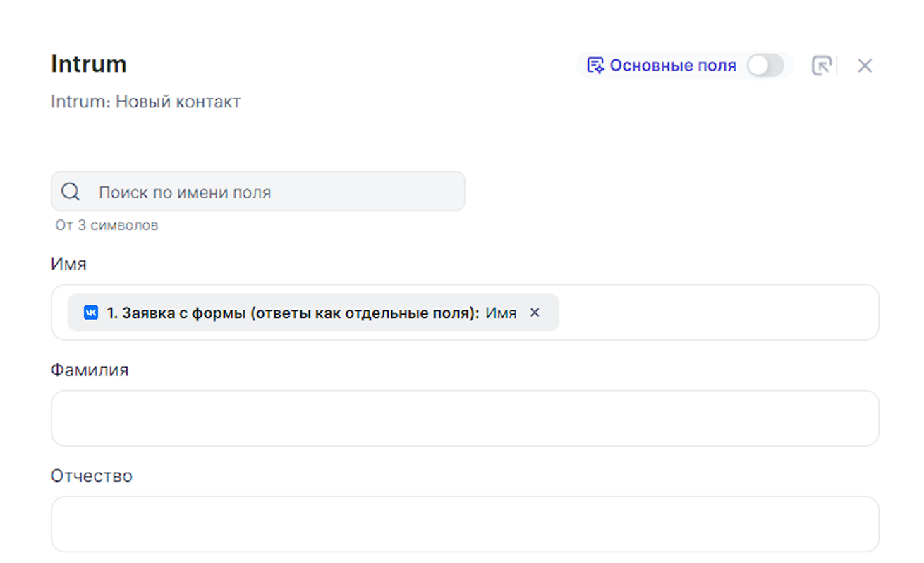Click the Фамилия field label

point(90,370)
